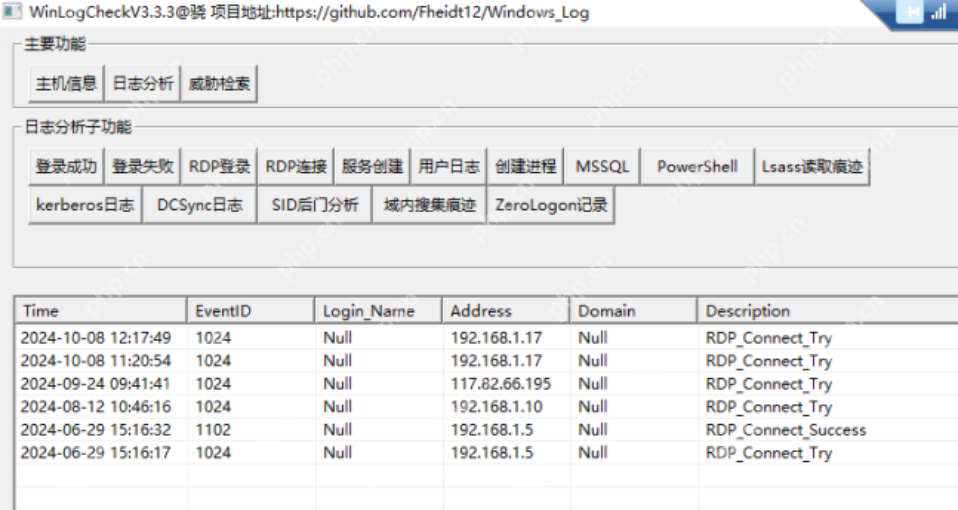View kerberos日志 logs
The height and width of the screenshot is (510, 958).
pos(85,206)
